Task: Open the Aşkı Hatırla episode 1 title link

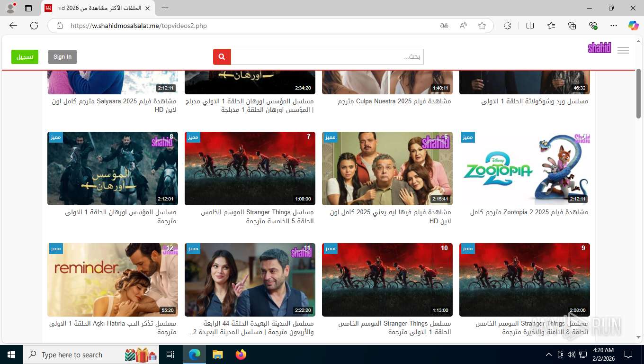Action: pyautogui.click(x=113, y=328)
